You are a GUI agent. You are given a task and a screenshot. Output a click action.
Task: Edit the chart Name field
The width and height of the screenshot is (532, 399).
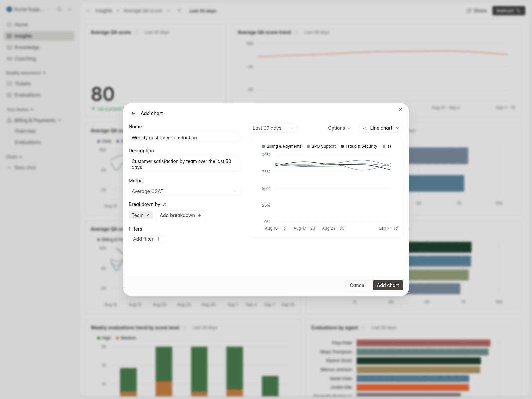click(x=184, y=138)
